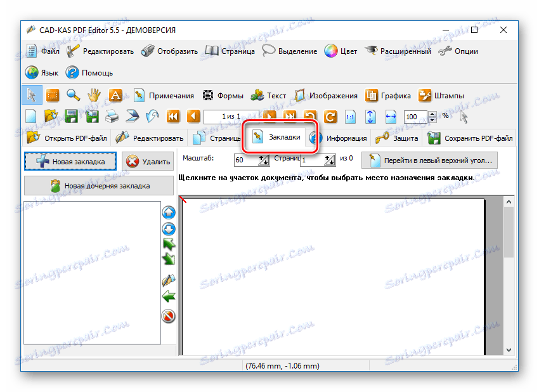Click the Удалить button
The height and width of the screenshot is (392, 539).
click(148, 161)
